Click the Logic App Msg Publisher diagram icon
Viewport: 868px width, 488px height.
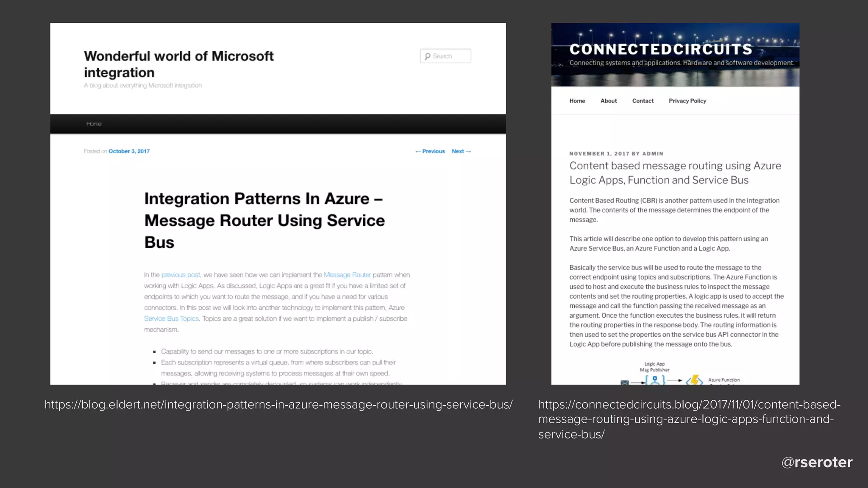pyautogui.click(x=655, y=380)
